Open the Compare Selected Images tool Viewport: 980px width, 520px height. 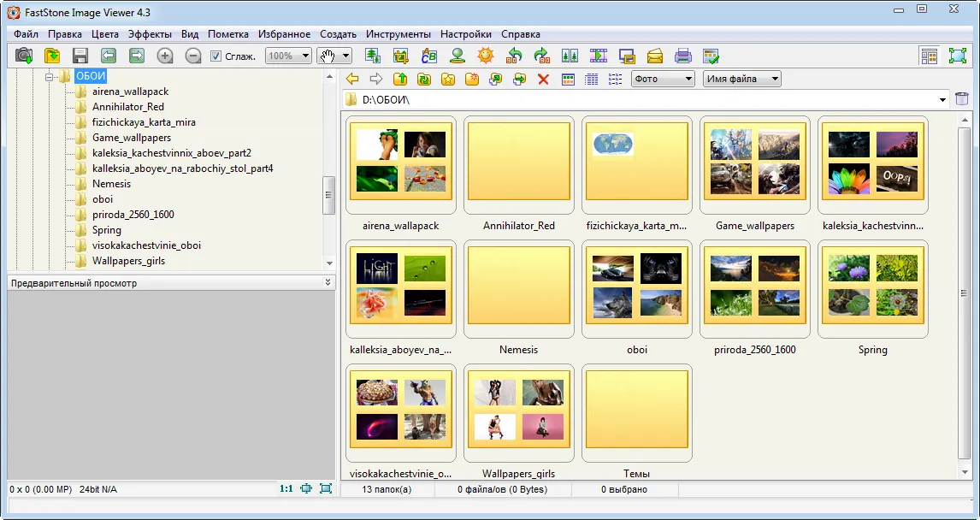click(x=570, y=56)
